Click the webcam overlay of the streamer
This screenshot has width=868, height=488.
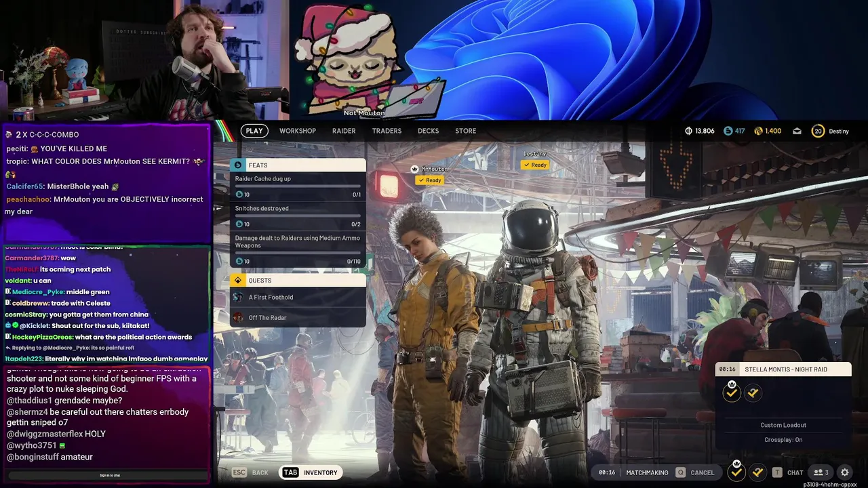click(x=144, y=60)
